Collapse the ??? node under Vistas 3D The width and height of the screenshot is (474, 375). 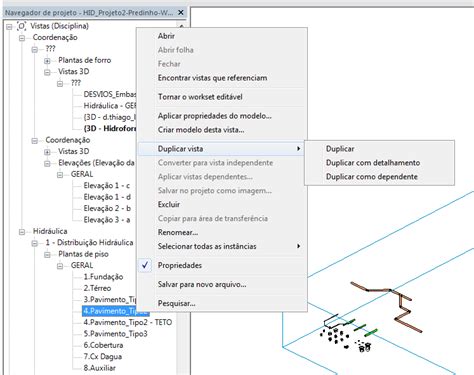60,83
